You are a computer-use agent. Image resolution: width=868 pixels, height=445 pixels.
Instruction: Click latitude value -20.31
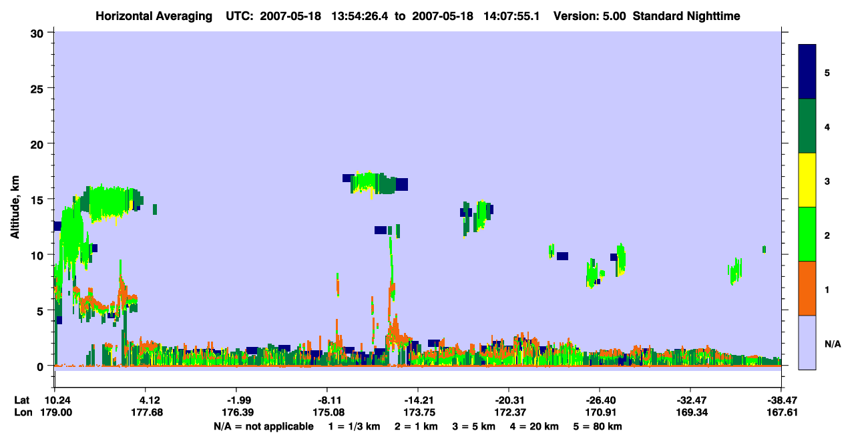pyautogui.click(x=509, y=400)
